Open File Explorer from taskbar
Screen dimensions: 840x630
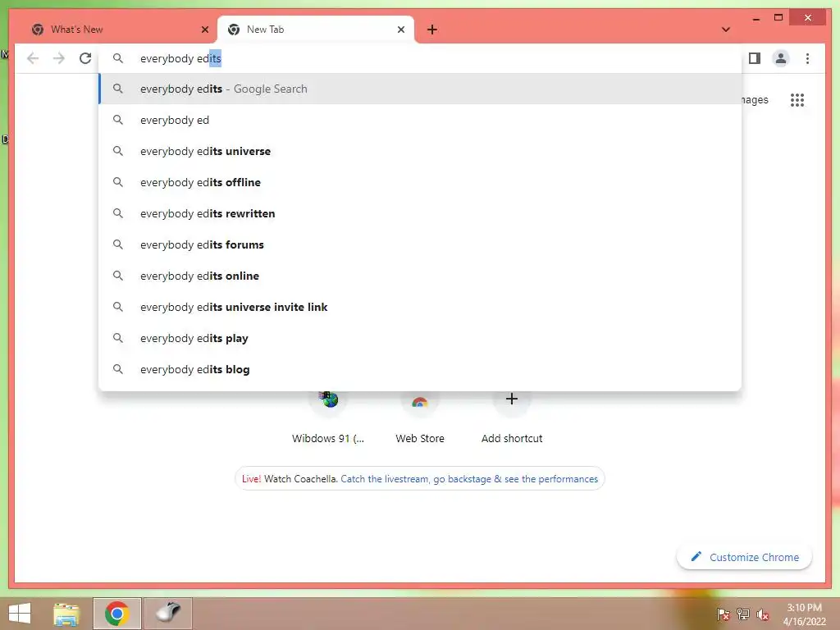pyautogui.click(x=66, y=614)
